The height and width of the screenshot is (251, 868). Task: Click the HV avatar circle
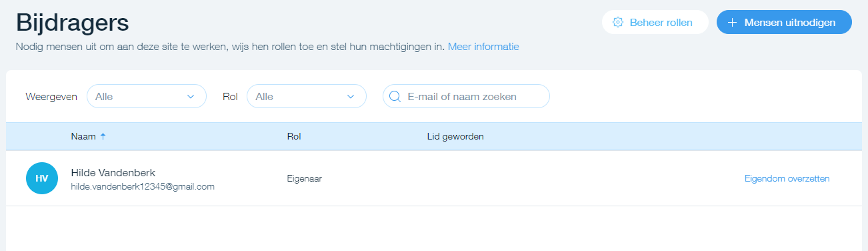coord(42,178)
